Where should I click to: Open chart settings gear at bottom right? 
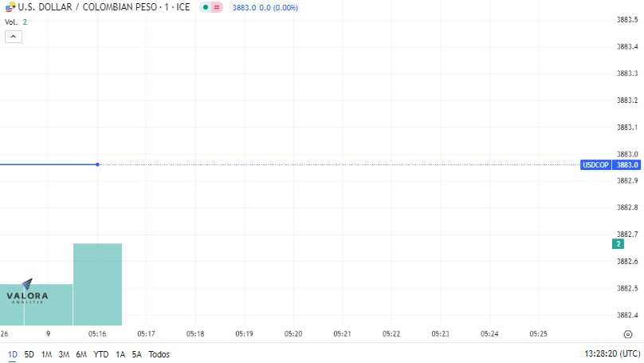pos(628,333)
